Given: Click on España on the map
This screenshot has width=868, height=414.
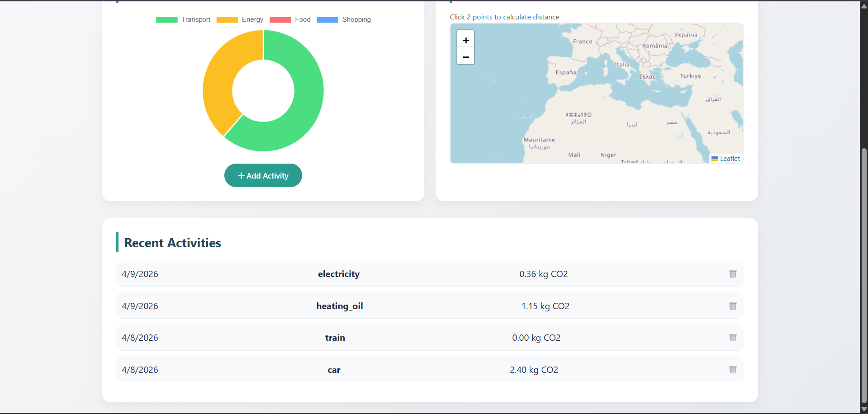Looking at the screenshot, I should tap(565, 72).
